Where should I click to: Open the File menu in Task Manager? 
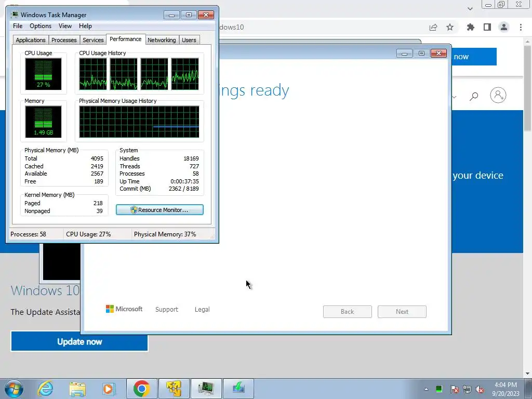pos(18,26)
